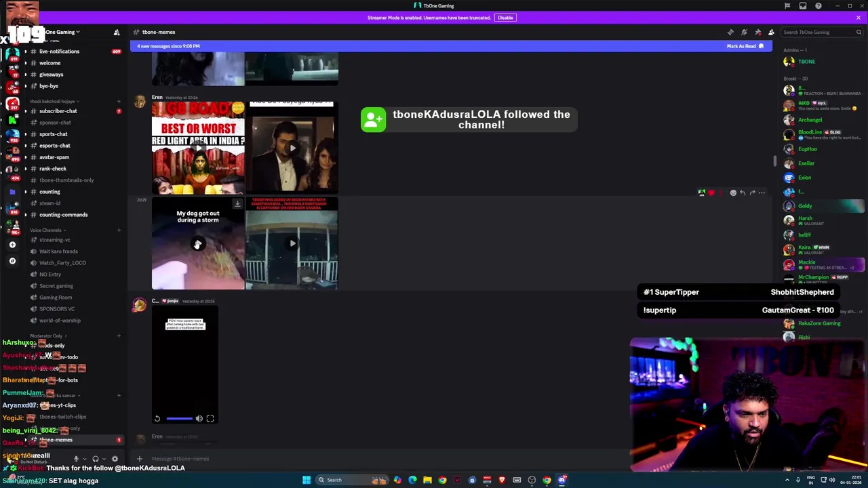Open File Explorer from taskbar
This screenshot has width=868, height=488.
click(x=427, y=480)
